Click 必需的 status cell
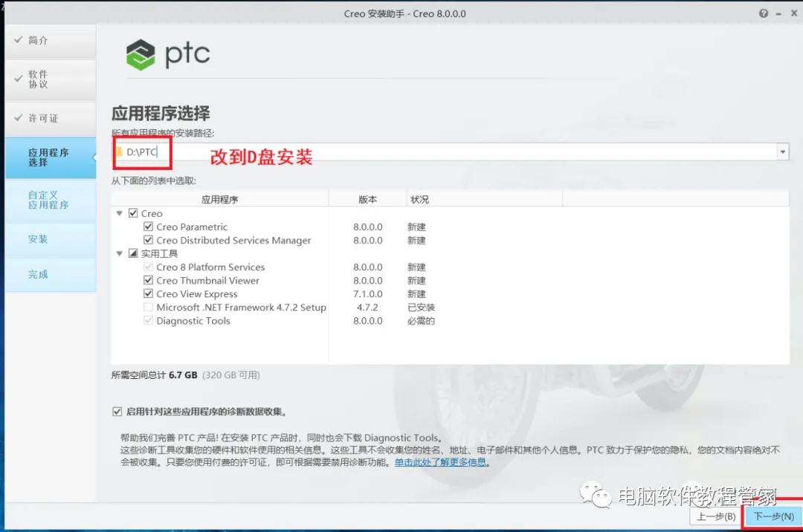 tap(421, 321)
